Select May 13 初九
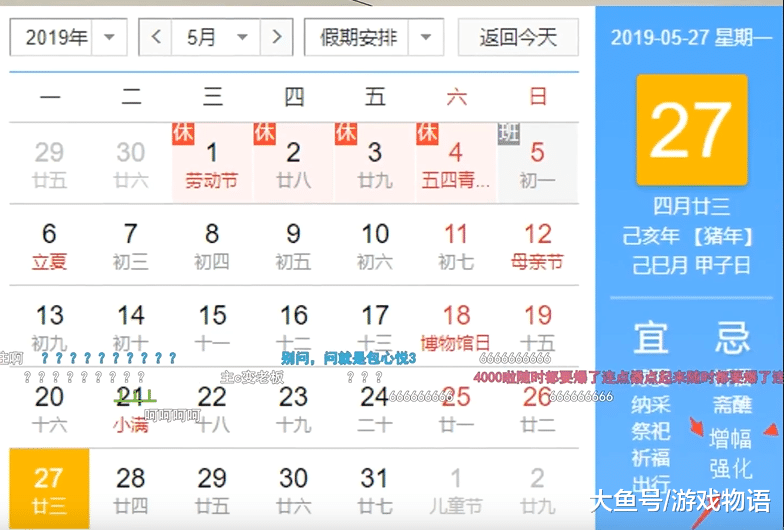This screenshot has height=530, width=784. click(x=50, y=326)
